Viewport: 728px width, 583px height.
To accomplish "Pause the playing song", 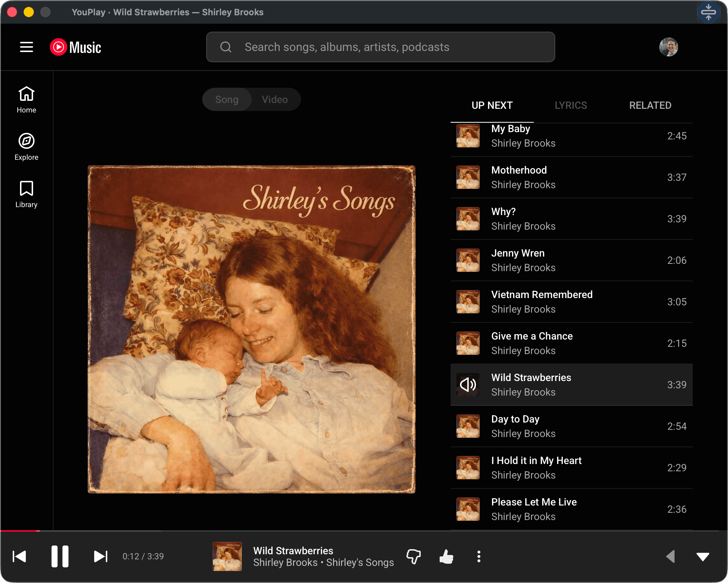I will coord(60,556).
